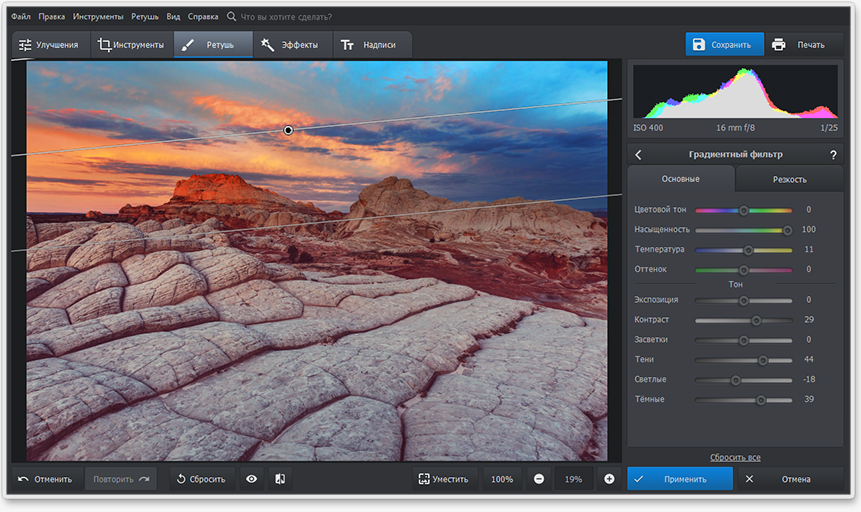This screenshot has width=861, height=512.
Task: Open the Правка menu
Action: click(52, 16)
